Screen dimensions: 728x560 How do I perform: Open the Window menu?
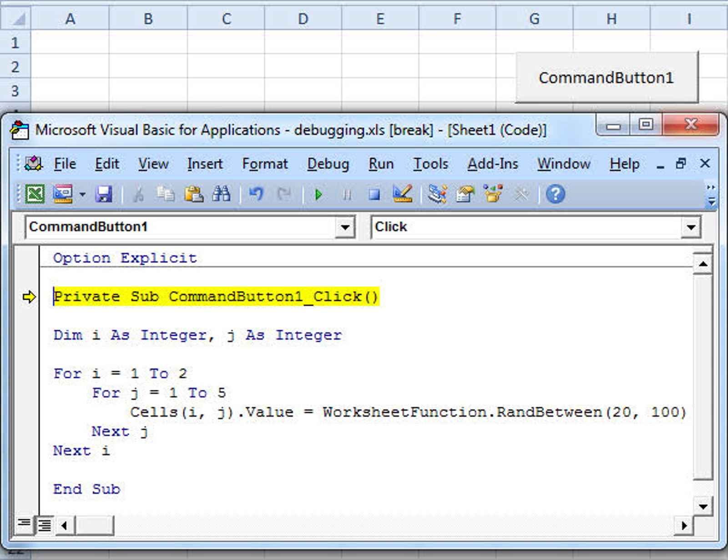[x=564, y=164]
